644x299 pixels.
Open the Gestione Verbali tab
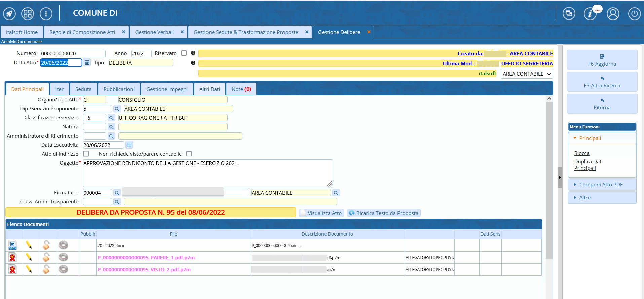[154, 32]
